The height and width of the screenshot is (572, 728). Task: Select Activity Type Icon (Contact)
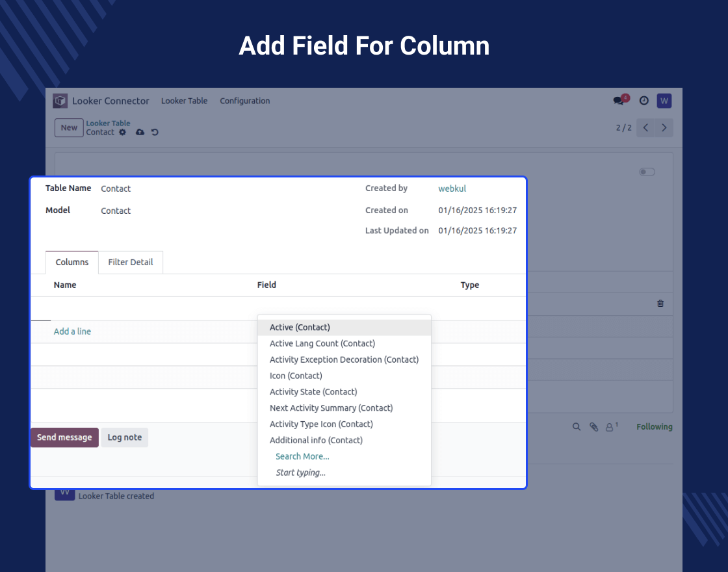point(344,424)
